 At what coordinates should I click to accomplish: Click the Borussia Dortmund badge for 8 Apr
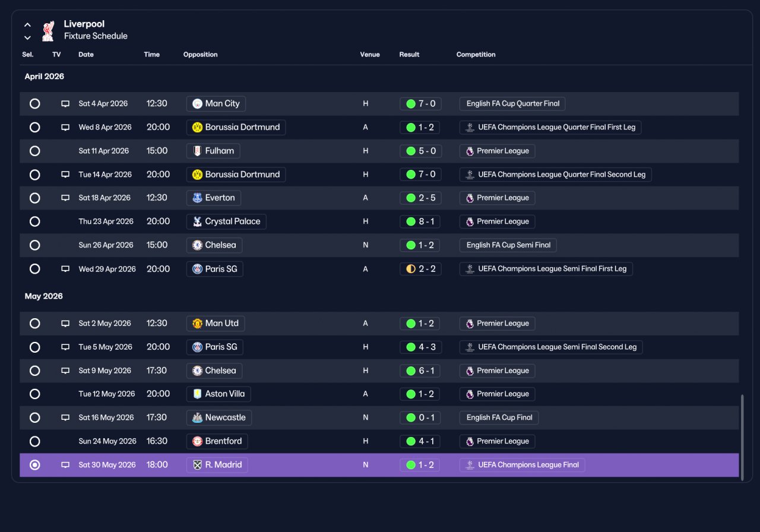pos(198,127)
